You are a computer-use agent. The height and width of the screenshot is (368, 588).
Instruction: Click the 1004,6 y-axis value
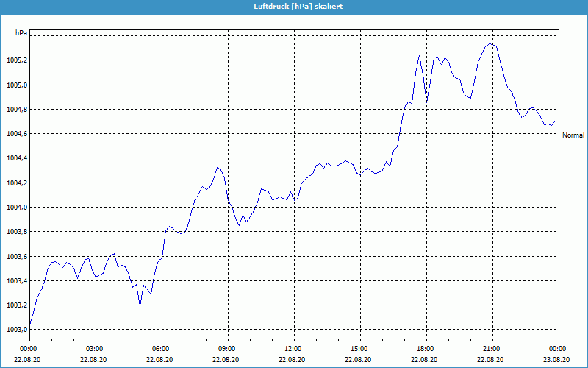click(x=17, y=134)
